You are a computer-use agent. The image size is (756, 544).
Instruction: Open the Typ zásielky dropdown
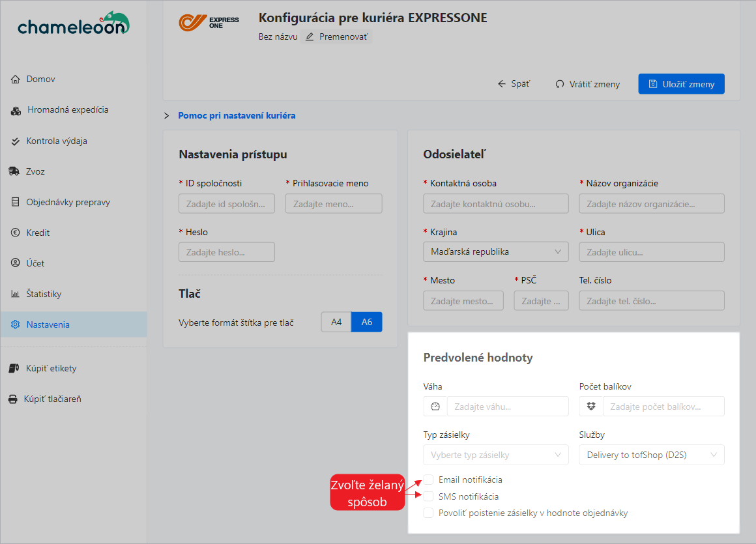click(495, 455)
